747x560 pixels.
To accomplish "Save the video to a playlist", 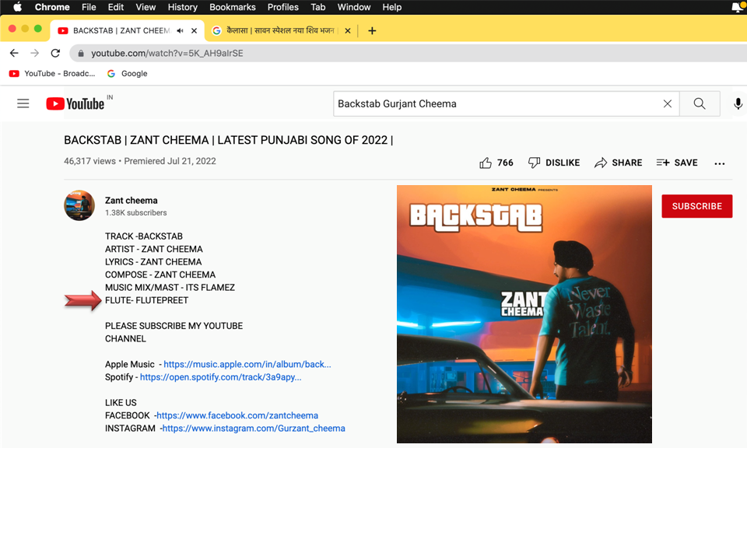I will pyautogui.click(x=676, y=163).
